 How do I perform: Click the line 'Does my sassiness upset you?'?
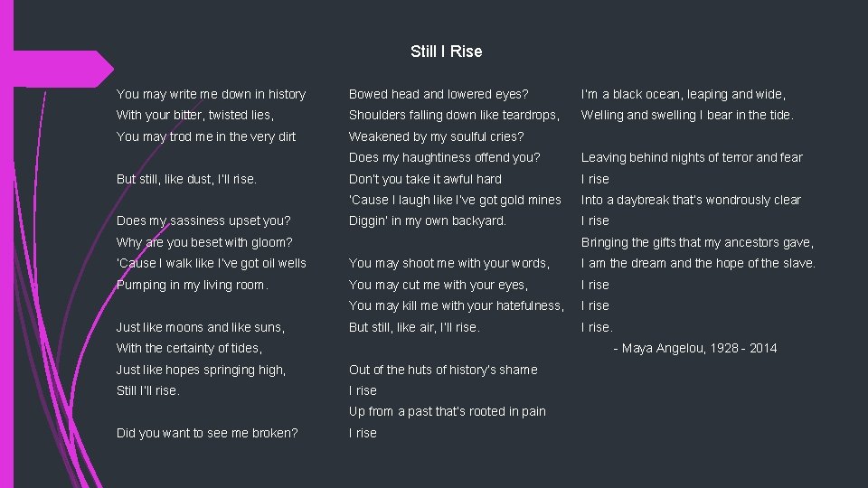tap(203, 221)
